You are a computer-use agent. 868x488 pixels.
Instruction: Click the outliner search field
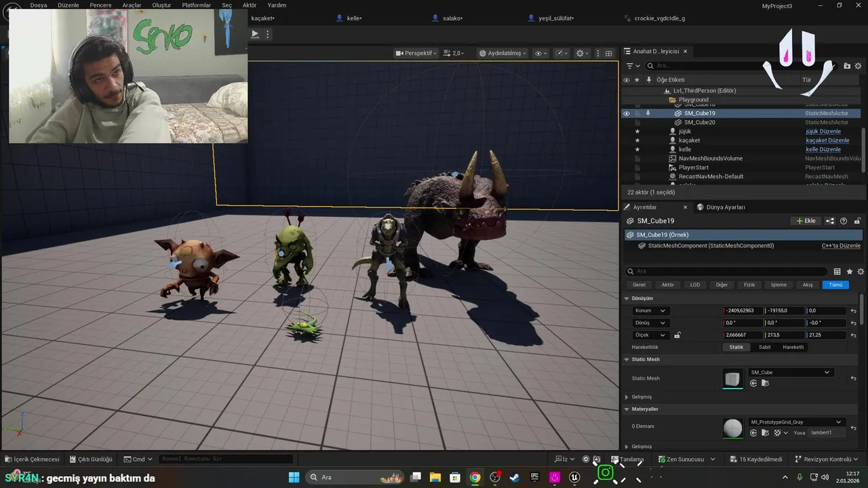[x=742, y=66]
